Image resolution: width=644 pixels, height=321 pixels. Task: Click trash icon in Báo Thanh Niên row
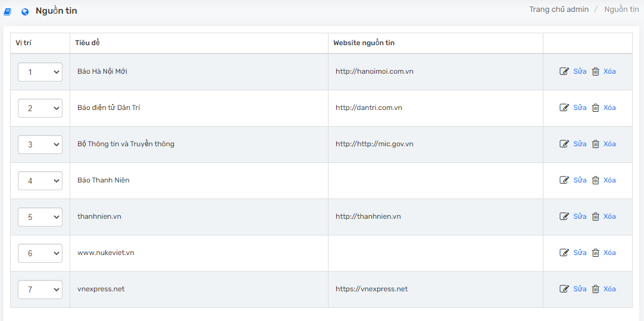[x=595, y=180]
